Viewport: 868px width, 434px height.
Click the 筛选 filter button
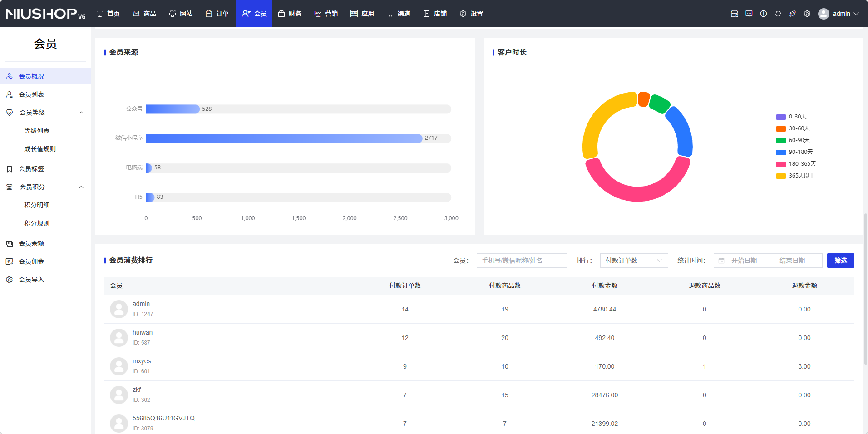840,261
